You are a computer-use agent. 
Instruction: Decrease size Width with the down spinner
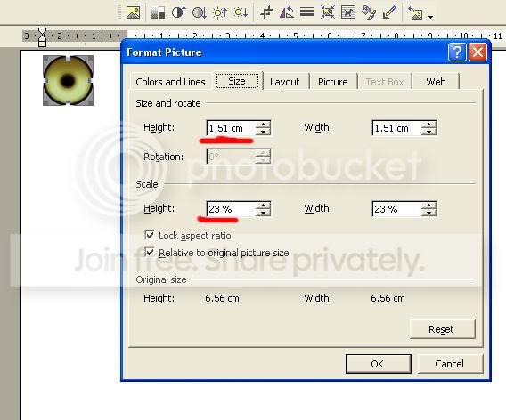[428, 132]
